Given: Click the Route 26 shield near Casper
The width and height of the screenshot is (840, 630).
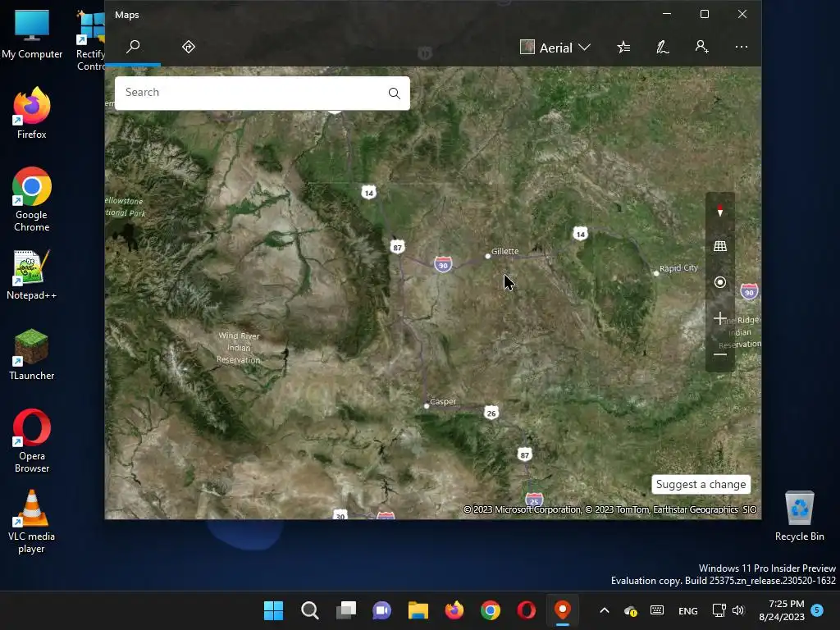Looking at the screenshot, I should pos(491,413).
